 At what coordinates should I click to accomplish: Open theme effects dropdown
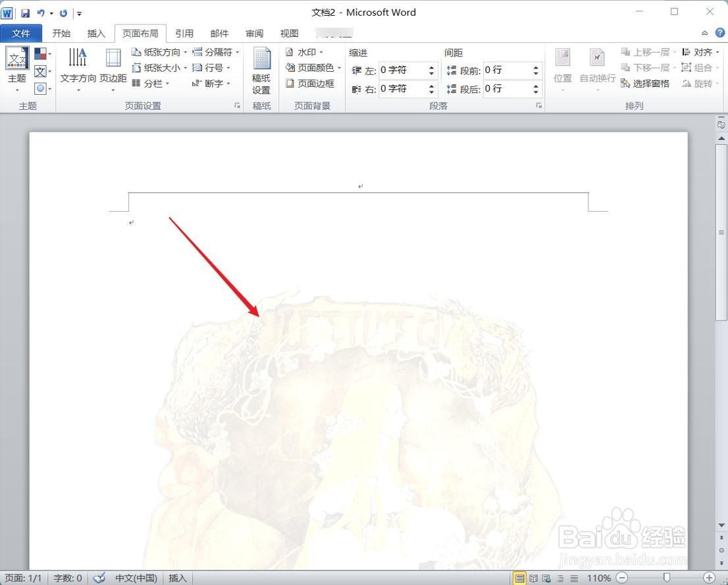(43, 88)
